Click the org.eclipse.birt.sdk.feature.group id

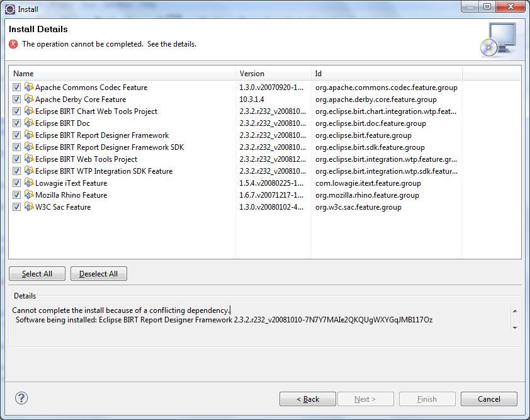370,147
